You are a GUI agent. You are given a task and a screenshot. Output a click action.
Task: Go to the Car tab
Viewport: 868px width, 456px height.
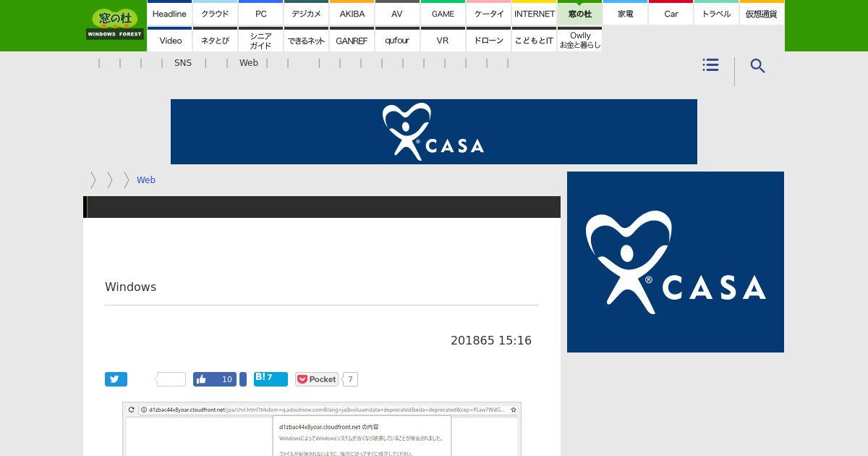point(671,13)
